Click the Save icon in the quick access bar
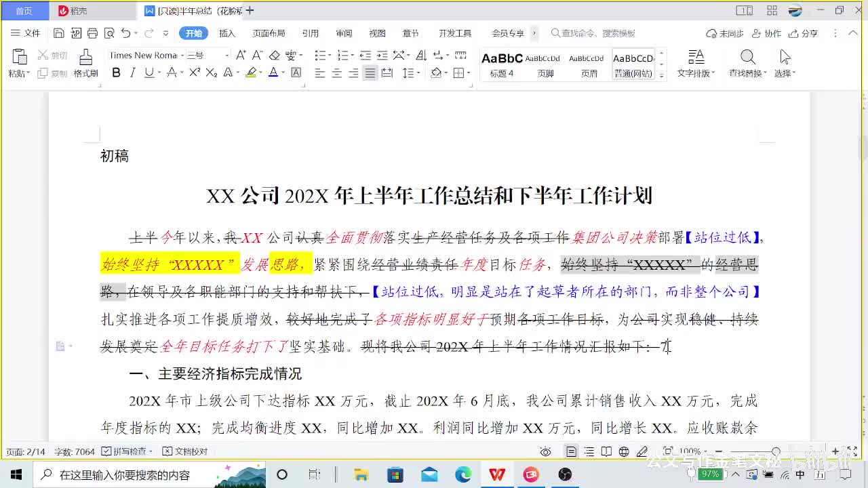The width and height of the screenshot is (868, 488). pos(58,33)
